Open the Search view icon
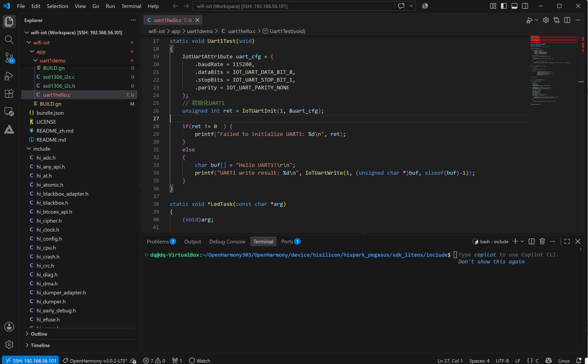 pos(9,39)
